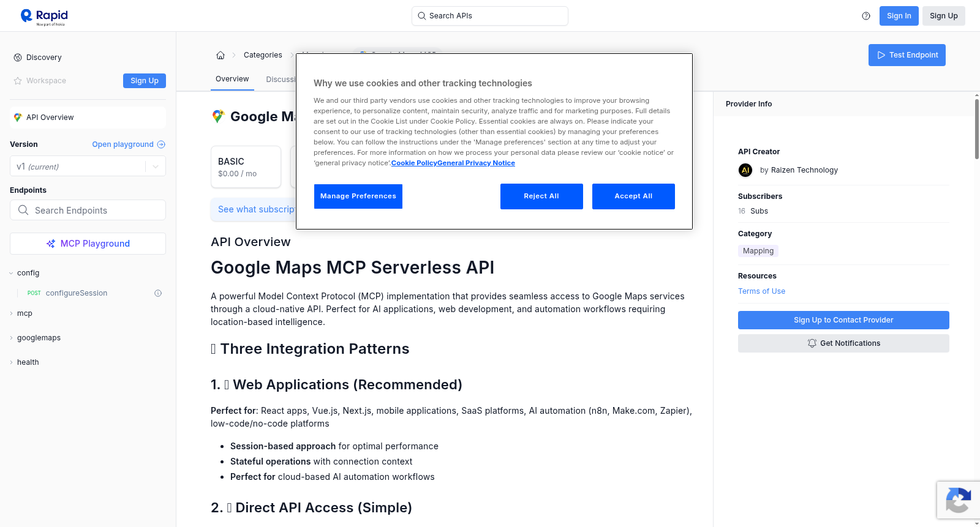Screen dimensions: 980x527
Task: Click the Open playground arrow icon
Action: pyautogui.click(x=161, y=144)
